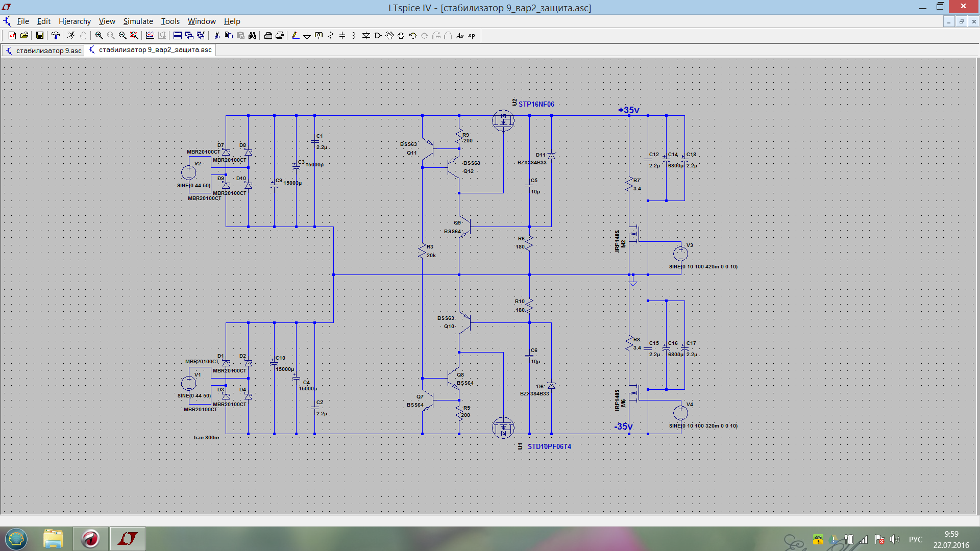Viewport: 980px width, 551px height.
Task: Select the Draw Wire pencil tool
Action: [x=295, y=36]
